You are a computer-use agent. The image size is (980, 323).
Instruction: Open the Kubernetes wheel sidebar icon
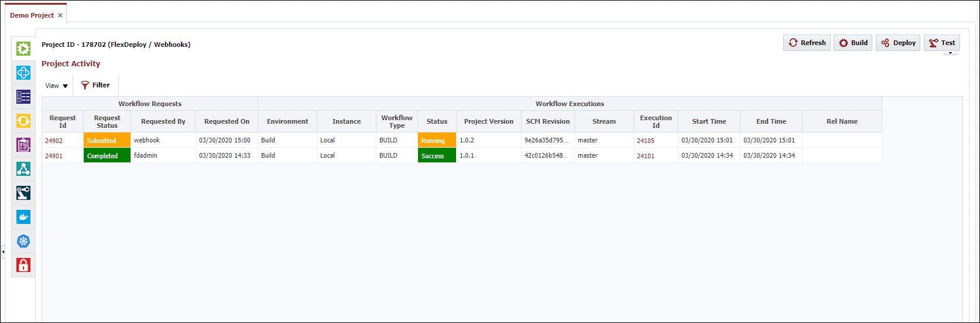point(23,241)
